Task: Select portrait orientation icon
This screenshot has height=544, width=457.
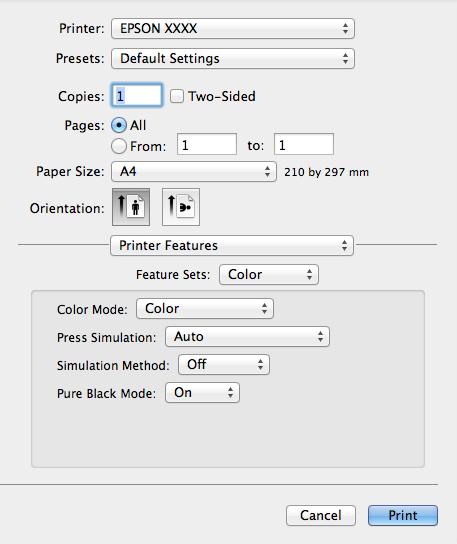Action: (x=131, y=207)
